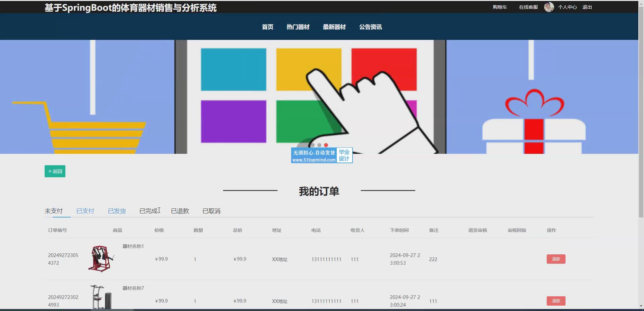Switch to the 已支付 tab
Viewport: 644px width, 311px height.
point(85,211)
